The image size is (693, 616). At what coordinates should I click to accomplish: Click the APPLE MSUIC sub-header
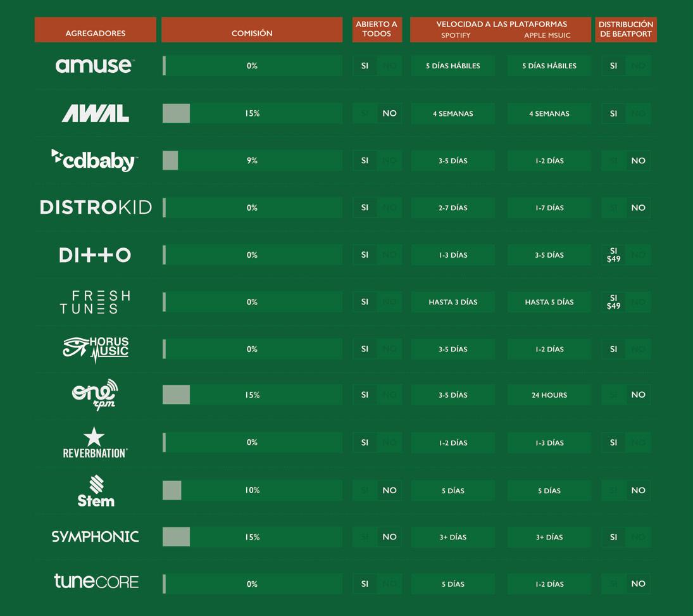(x=547, y=35)
